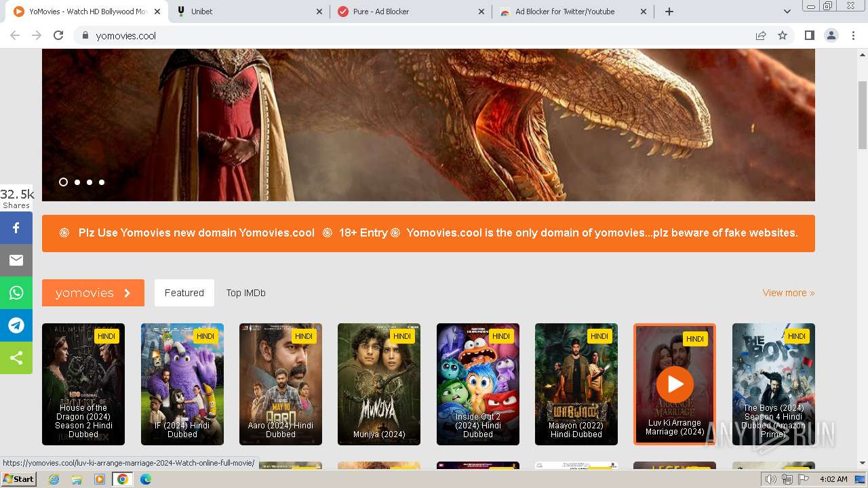Open the Windows Start menu
The width and height of the screenshot is (868, 488).
click(19, 479)
